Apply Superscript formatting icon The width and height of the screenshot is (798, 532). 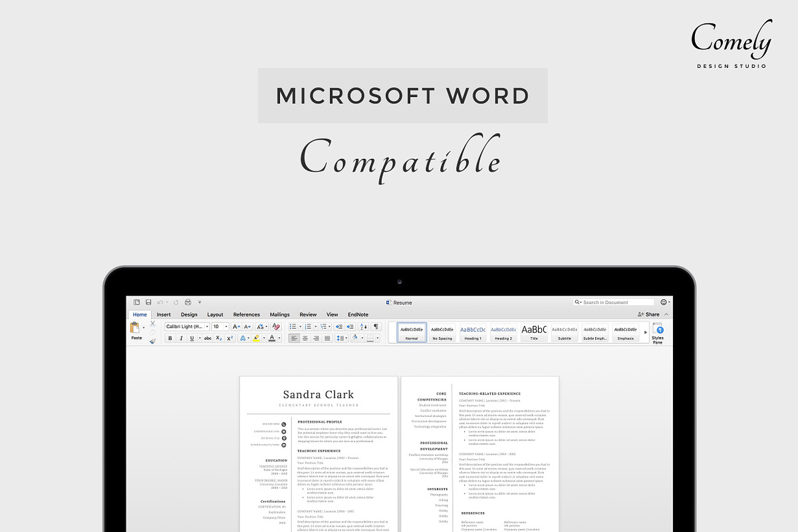230,338
